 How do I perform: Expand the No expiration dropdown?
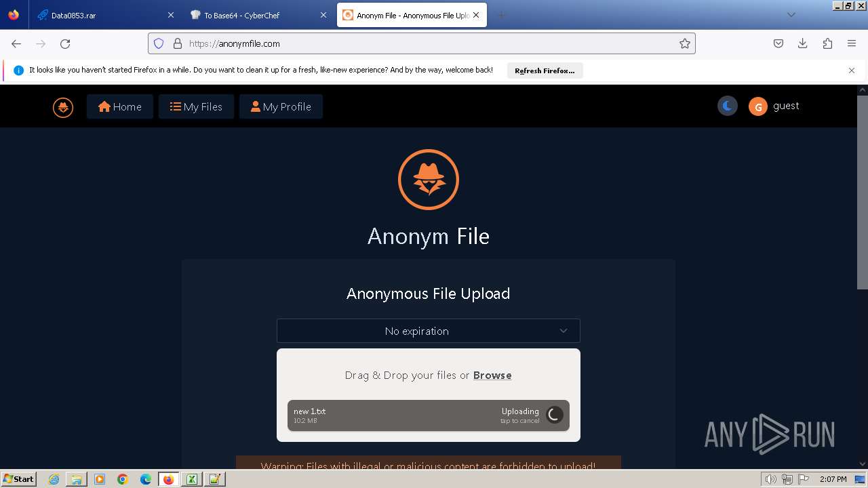429,331
